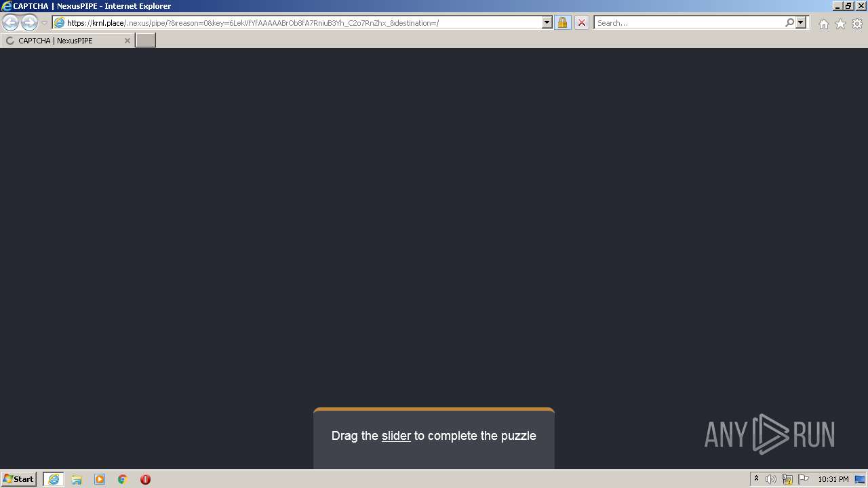
Task: Click the Show Desktop button
Action: pos(861,479)
